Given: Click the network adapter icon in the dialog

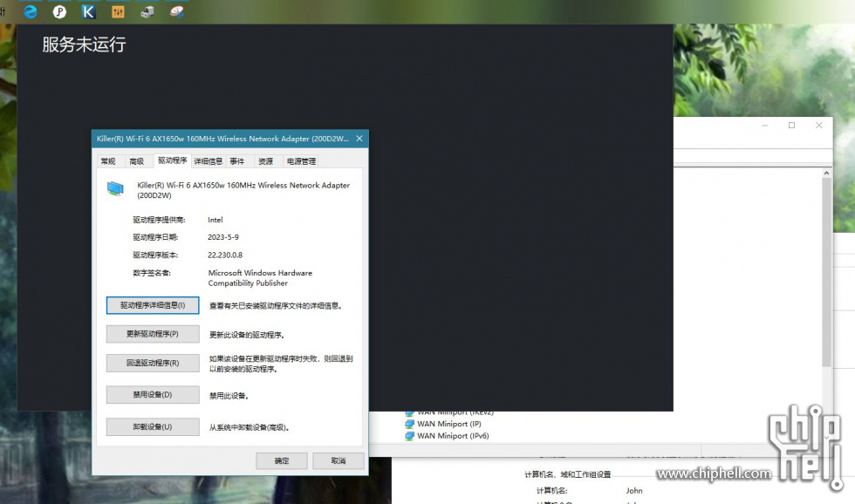Looking at the screenshot, I should [x=115, y=189].
